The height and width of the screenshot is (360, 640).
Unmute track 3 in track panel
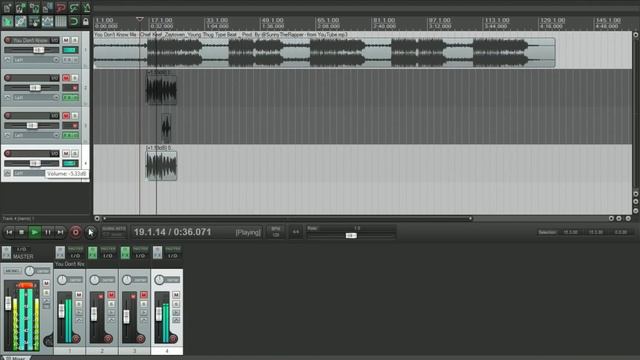tap(66, 116)
